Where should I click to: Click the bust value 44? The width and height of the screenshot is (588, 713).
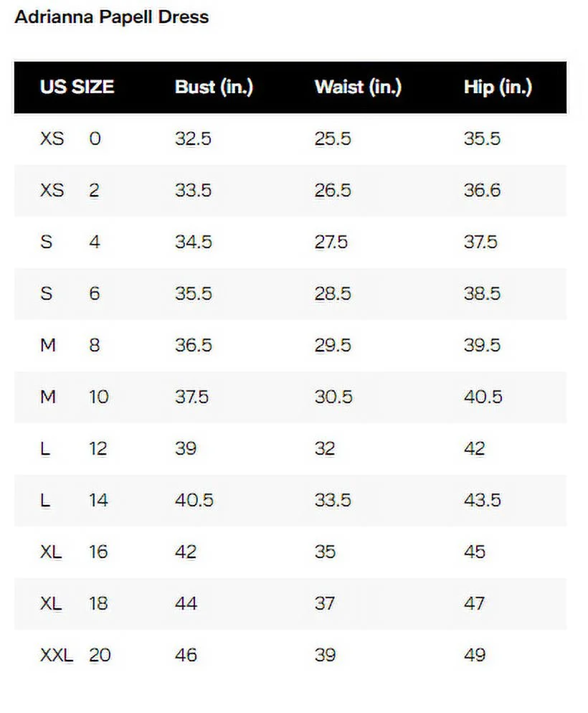pyautogui.click(x=186, y=603)
